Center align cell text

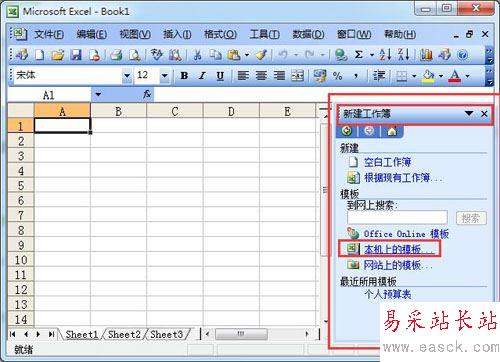261,76
